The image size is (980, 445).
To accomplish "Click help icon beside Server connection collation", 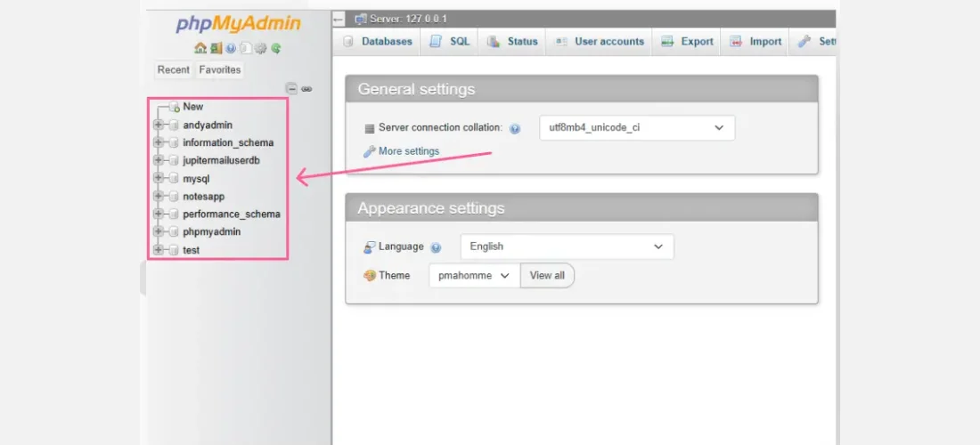I will click(515, 128).
